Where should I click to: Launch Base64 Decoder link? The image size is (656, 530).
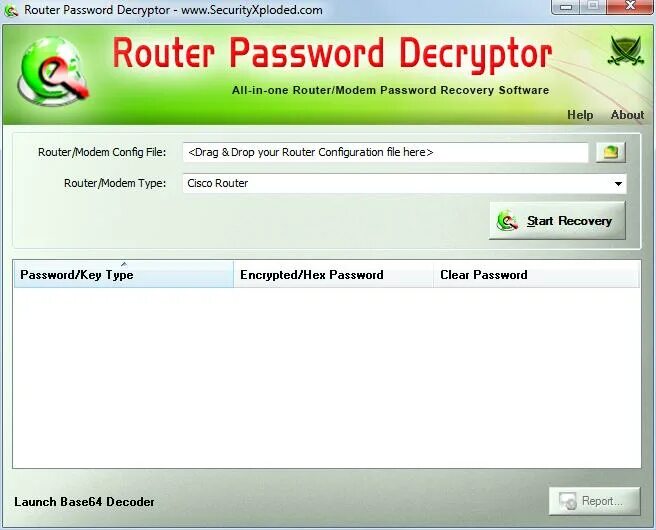(x=84, y=502)
